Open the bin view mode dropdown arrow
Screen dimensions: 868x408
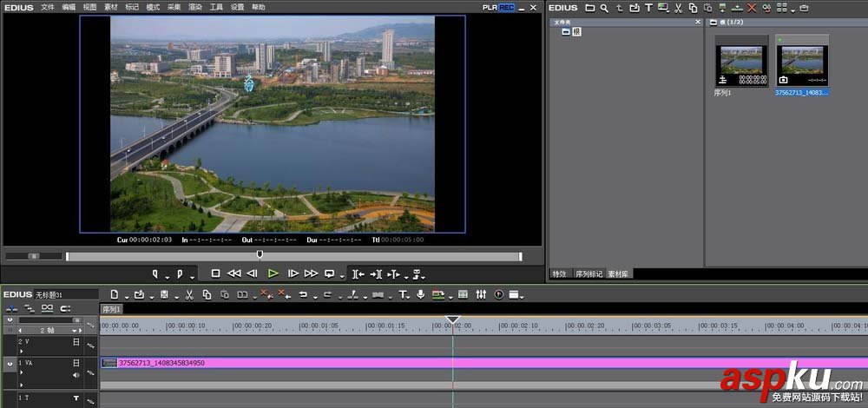coord(792,9)
